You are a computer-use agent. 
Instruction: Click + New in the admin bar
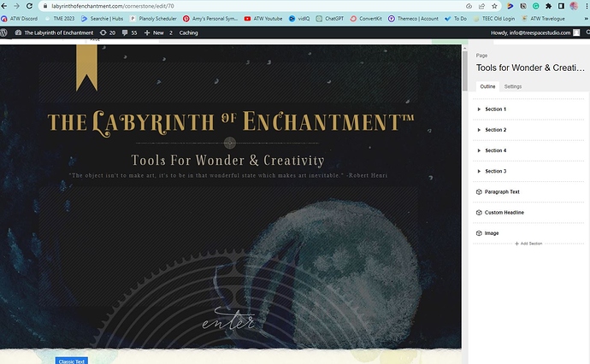pos(154,32)
